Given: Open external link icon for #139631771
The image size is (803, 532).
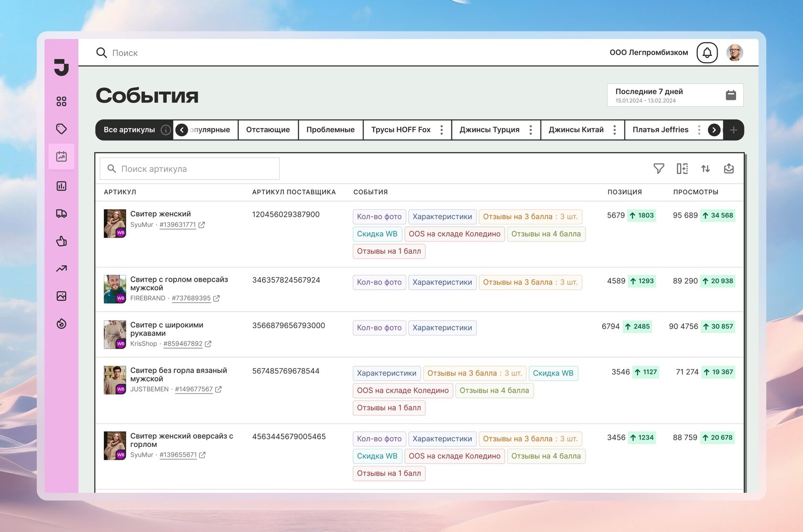Looking at the screenshot, I should pyautogui.click(x=202, y=225).
